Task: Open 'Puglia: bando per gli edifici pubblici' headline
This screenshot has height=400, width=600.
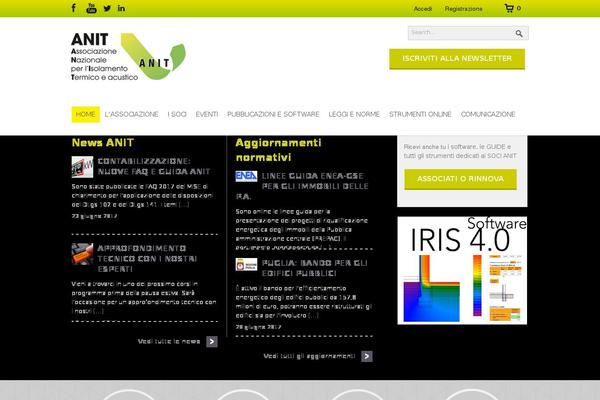Action: pos(315,268)
